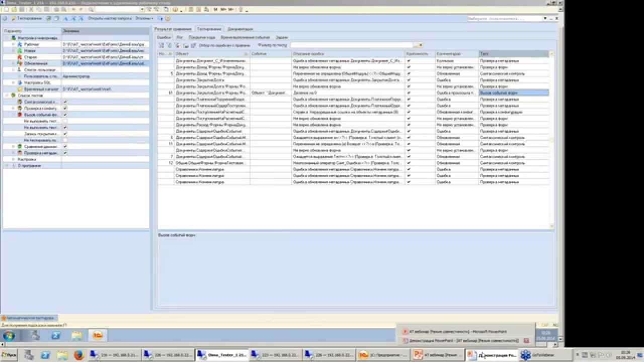Click Открыть мастер запуска button

[x=110, y=19]
